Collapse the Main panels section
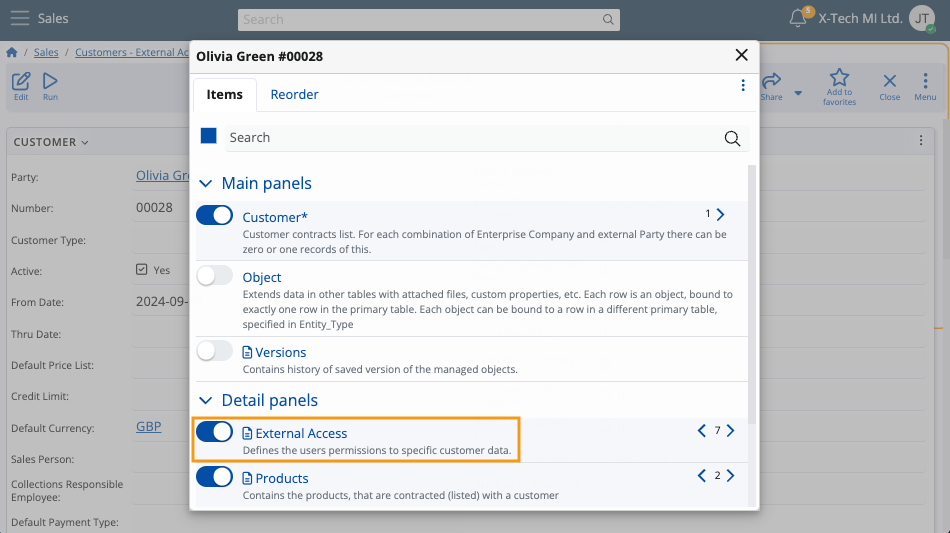950x533 pixels. (206, 184)
